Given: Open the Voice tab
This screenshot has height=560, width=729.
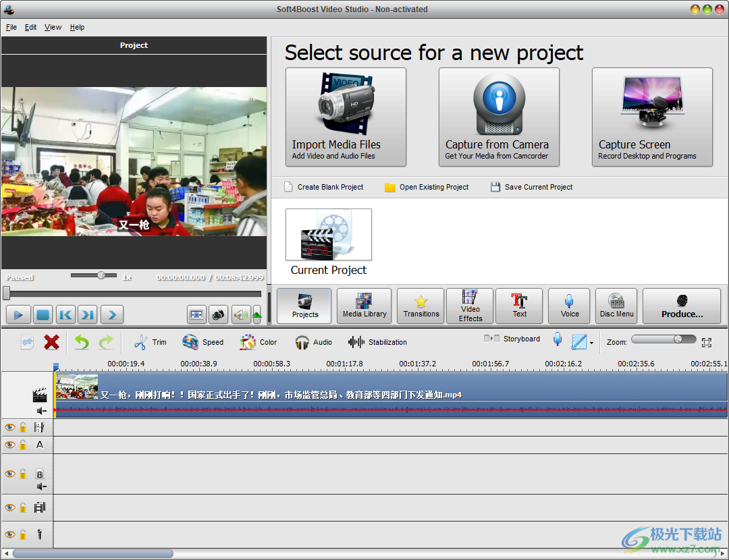Looking at the screenshot, I should pyautogui.click(x=569, y=306).
